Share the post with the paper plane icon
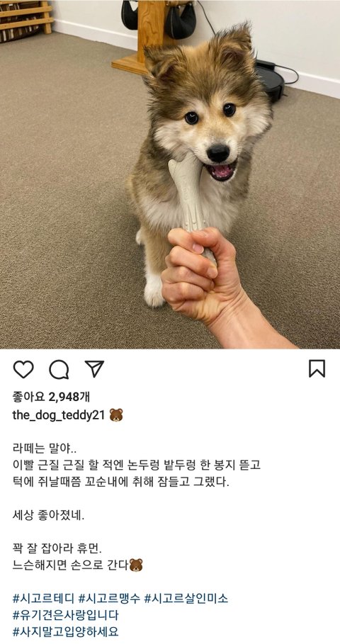340x644 pixels. [94, 368]
